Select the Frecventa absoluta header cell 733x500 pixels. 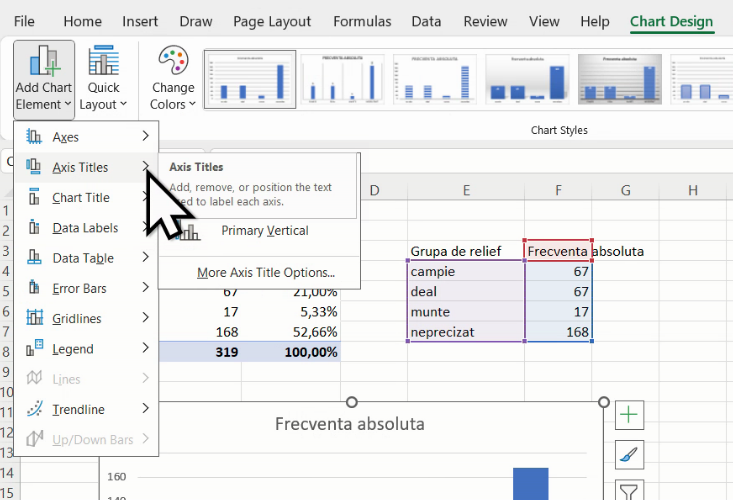[x=558, y=250]
